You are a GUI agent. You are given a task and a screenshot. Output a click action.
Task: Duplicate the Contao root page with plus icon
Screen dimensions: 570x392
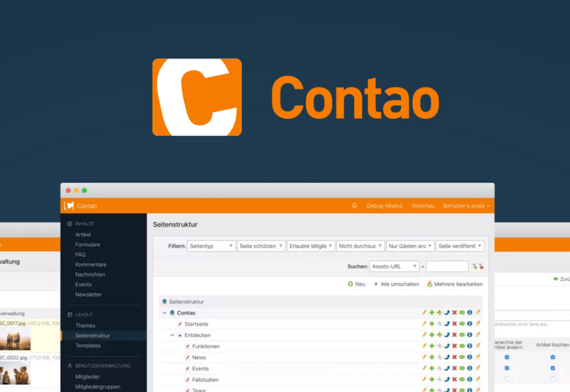tap(432, 313)
